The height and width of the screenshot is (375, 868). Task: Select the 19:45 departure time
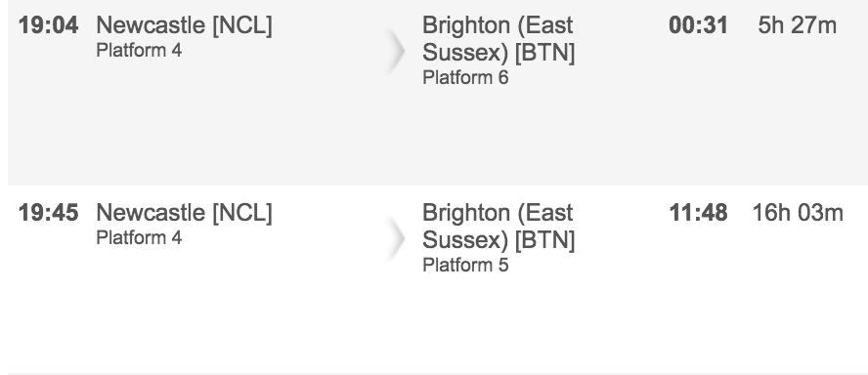click(48, 213)
